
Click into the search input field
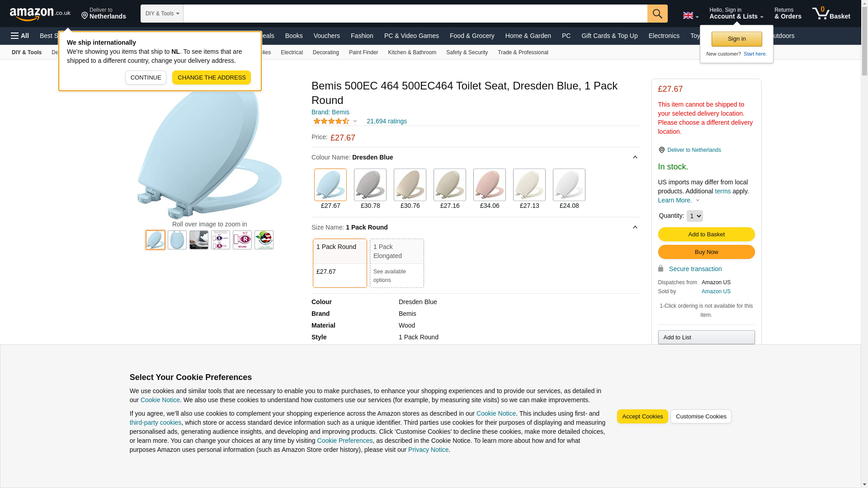pos(415,14)
